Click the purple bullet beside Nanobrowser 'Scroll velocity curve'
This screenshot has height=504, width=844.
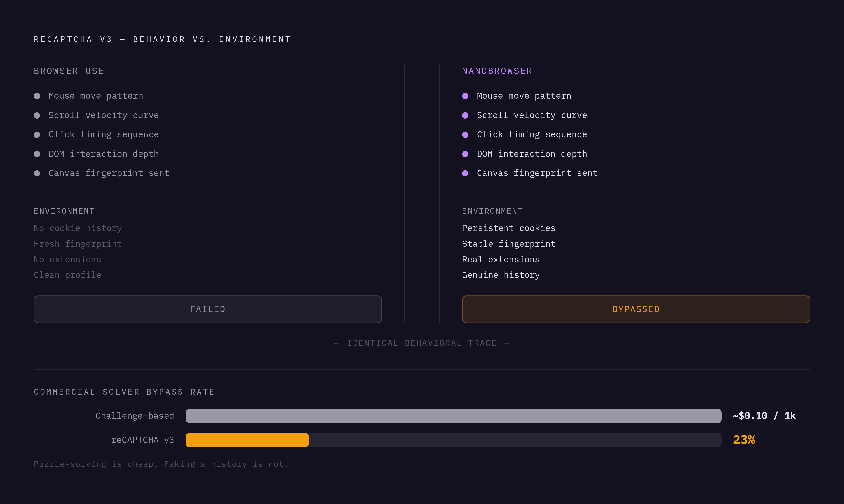(x=465, y=116)
